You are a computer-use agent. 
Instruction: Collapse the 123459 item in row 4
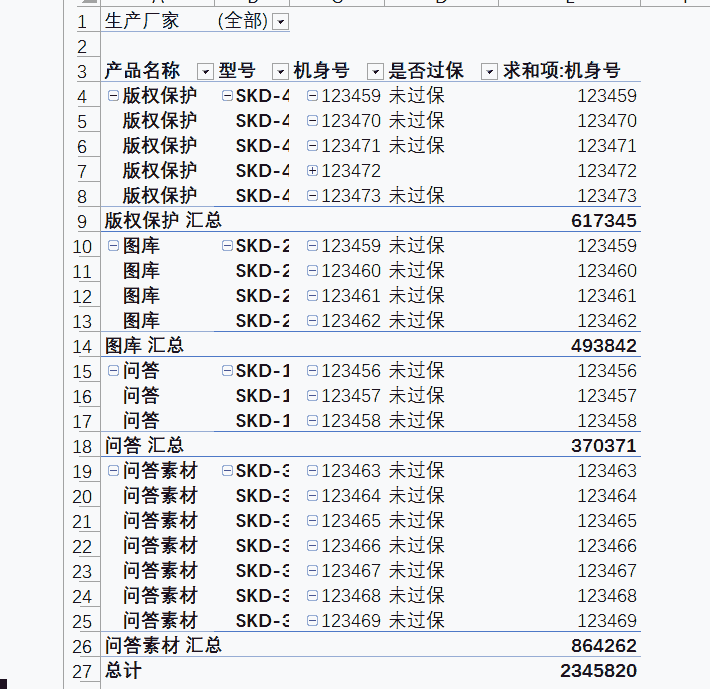point(312,96)
